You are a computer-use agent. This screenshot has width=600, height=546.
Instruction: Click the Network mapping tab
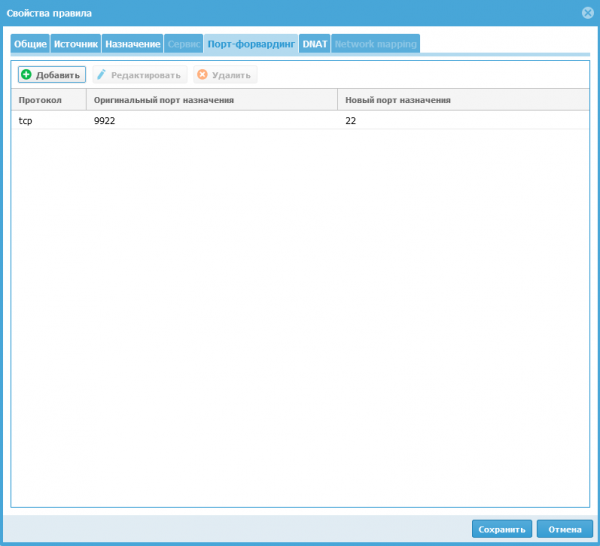pyautogui.click(x=375, y=44)
